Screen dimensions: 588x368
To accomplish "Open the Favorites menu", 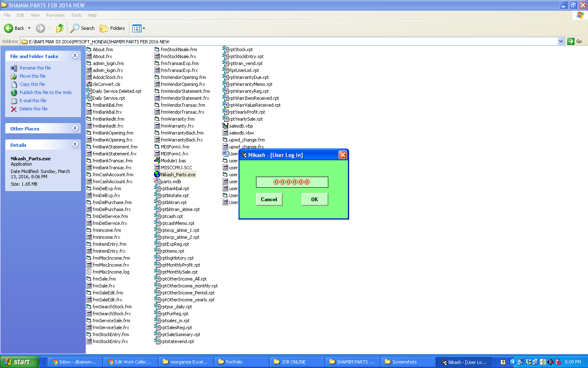I will coord(55,15).
